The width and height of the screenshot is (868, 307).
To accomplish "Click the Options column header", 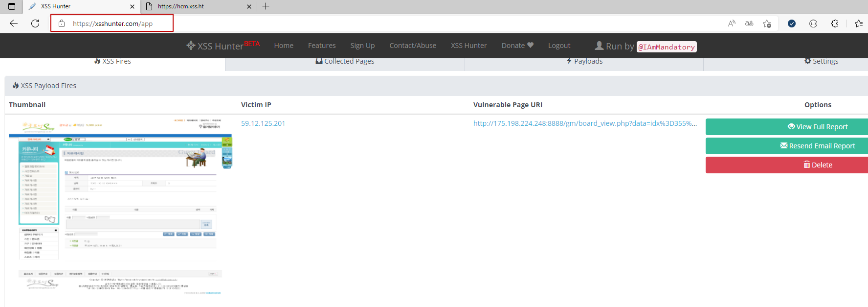I will (x=818, y=105).
